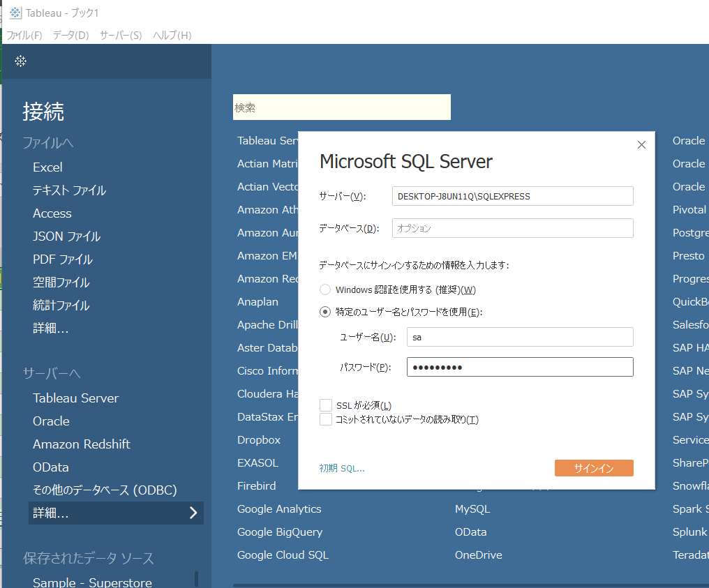Image resolution: width=709 pixels, height=588 pixels.
Task: Select the Sample - Superstore saved data source
Action: point(91,582)
